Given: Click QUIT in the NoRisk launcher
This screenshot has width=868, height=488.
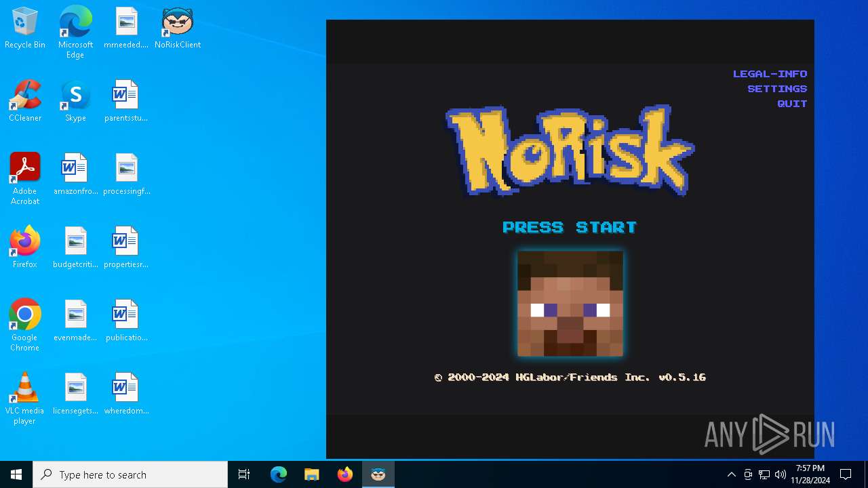Looking at the screenshot, I should (792, 104).
